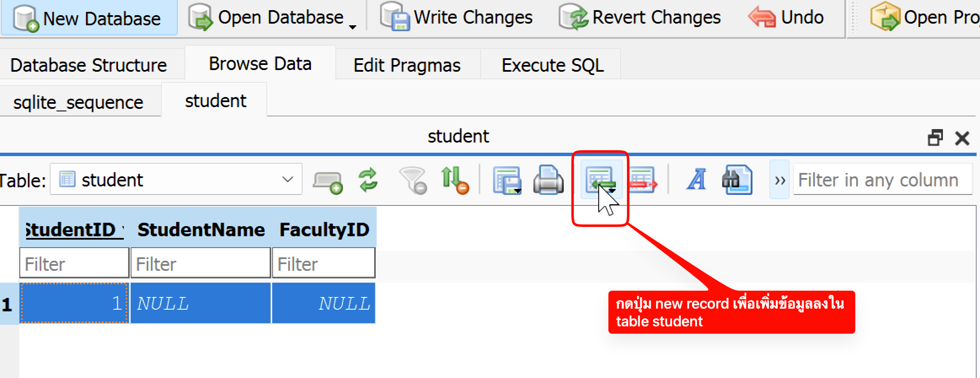
Task: Refresh the table data
Action: [368, 180]
